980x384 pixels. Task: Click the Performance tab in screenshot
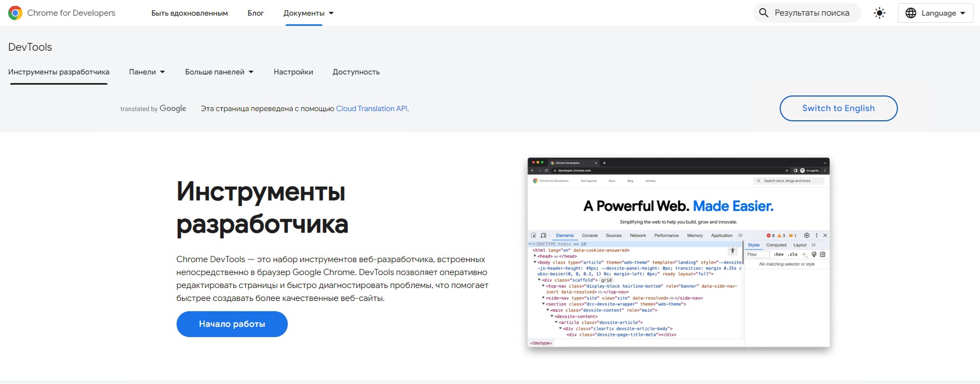coord(666,236)
